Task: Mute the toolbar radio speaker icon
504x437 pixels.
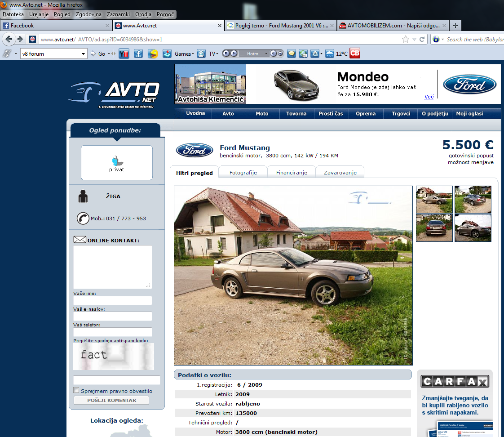Action: pyautogui.click(x=273, y=54)
